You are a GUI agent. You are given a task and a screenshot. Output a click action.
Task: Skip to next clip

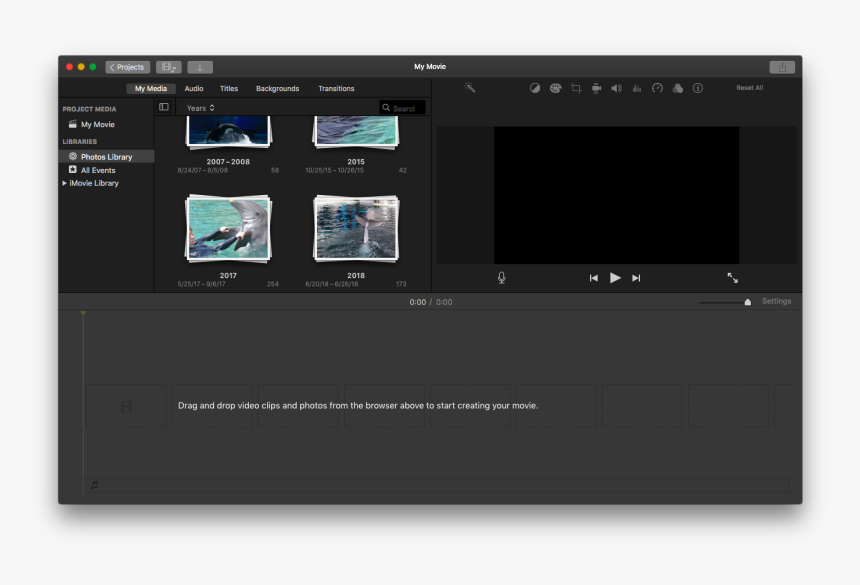click(x=636, y=278)
